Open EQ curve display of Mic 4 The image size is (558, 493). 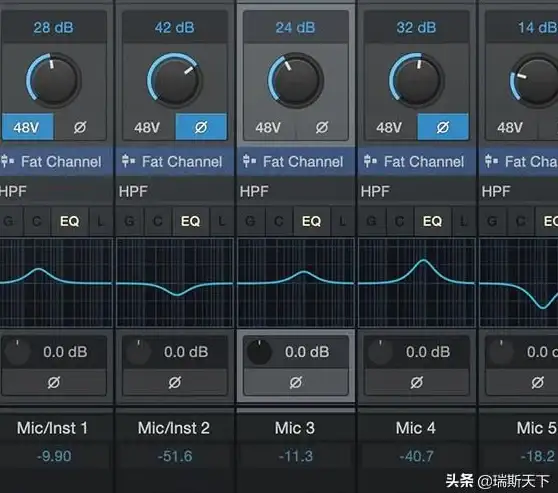(x=417, y=283)
